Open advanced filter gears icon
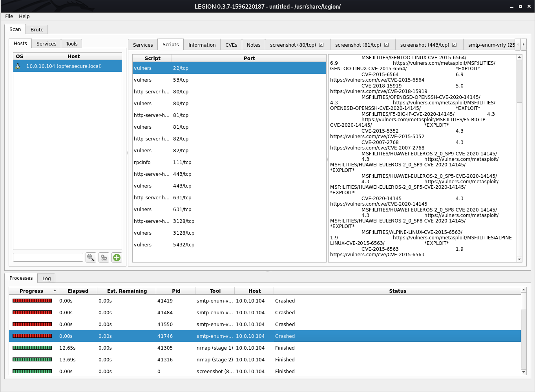The image size is (535, 392). (x=104, y=257)
